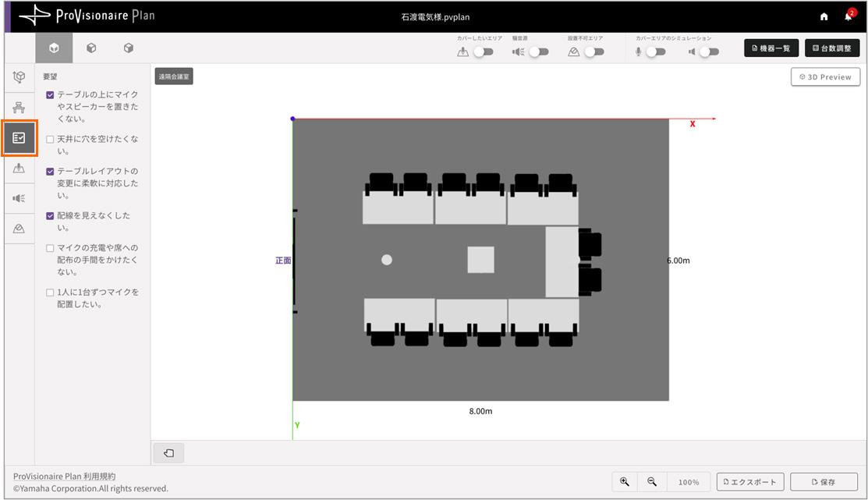Click the zoom in magnifier
The image size is (868, 500).
625,482
